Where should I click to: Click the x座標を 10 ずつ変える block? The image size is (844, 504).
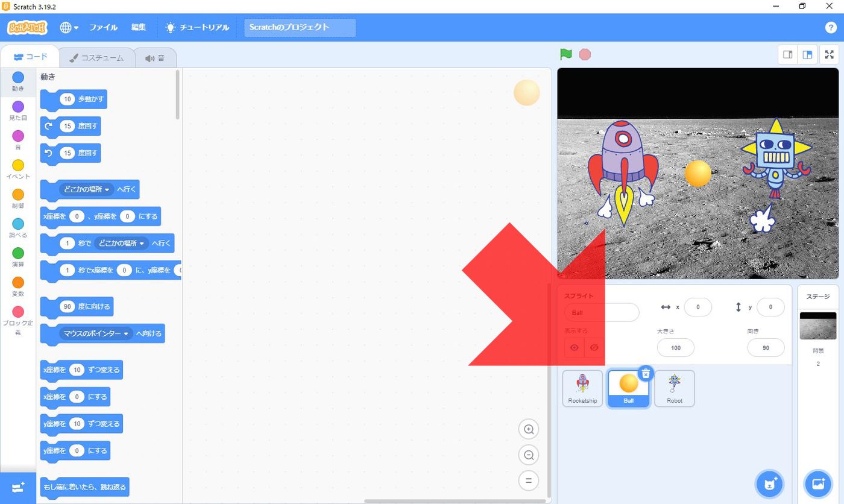81,370
